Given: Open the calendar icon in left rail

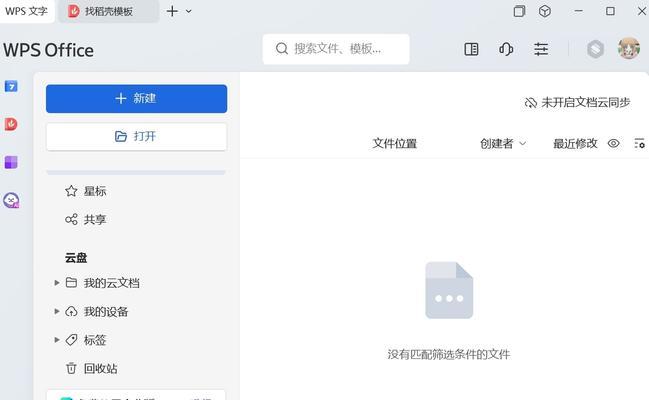Looking at the screenshot, I should tap(11, 86).
